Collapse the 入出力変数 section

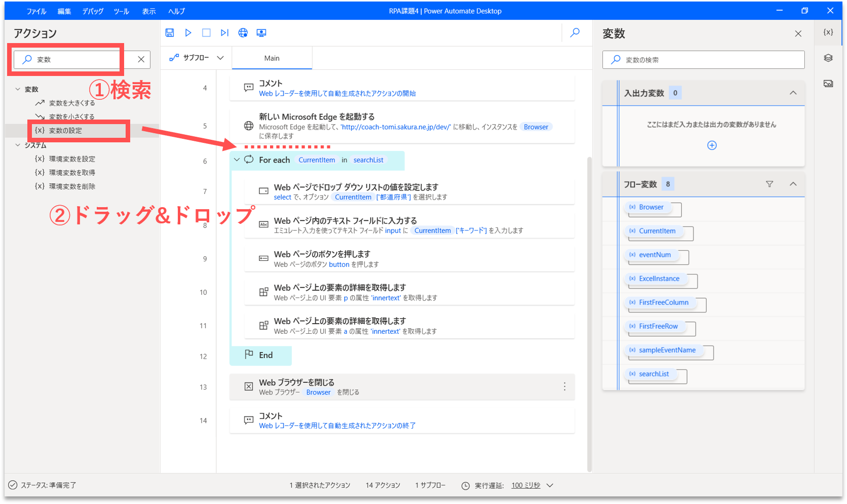pos(793,93)
